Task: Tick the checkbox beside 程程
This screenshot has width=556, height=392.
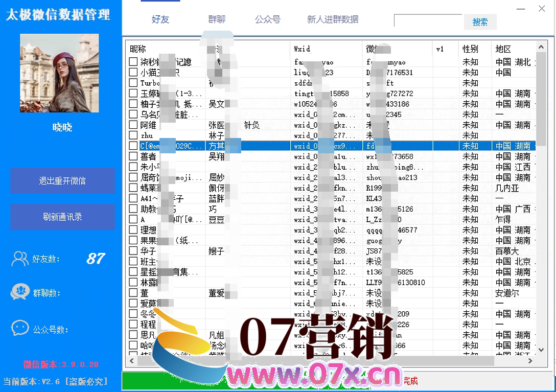Action: pos(133,324)
